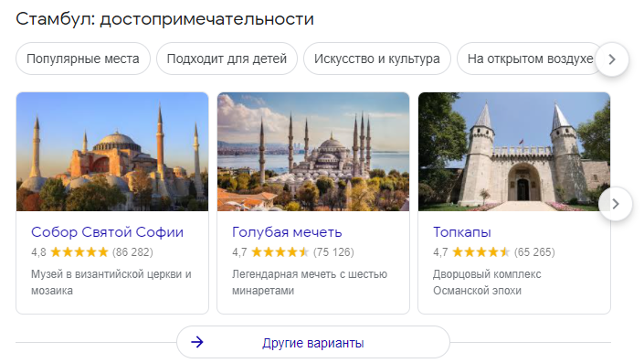Screen dimensions: 644x363
Task: Open the Hagia Sophia photo
Action: click(x=112, y=152)
